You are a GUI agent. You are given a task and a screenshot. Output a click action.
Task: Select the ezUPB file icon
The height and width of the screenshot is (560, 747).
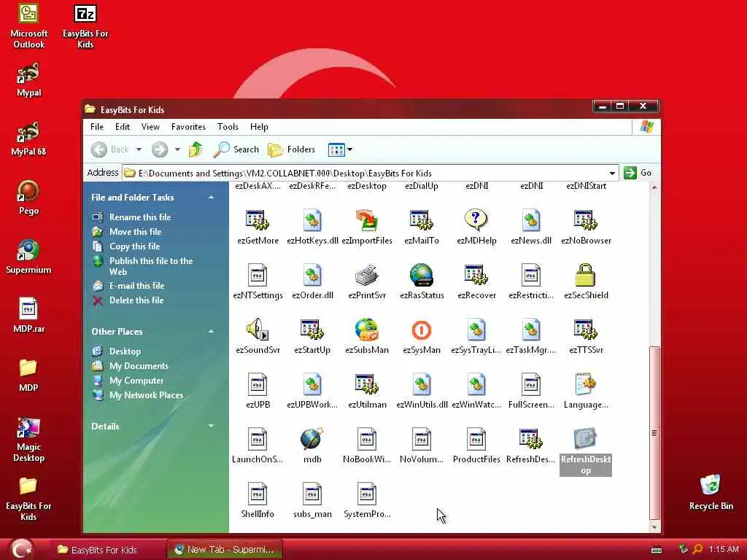click(x=258, y=384)
